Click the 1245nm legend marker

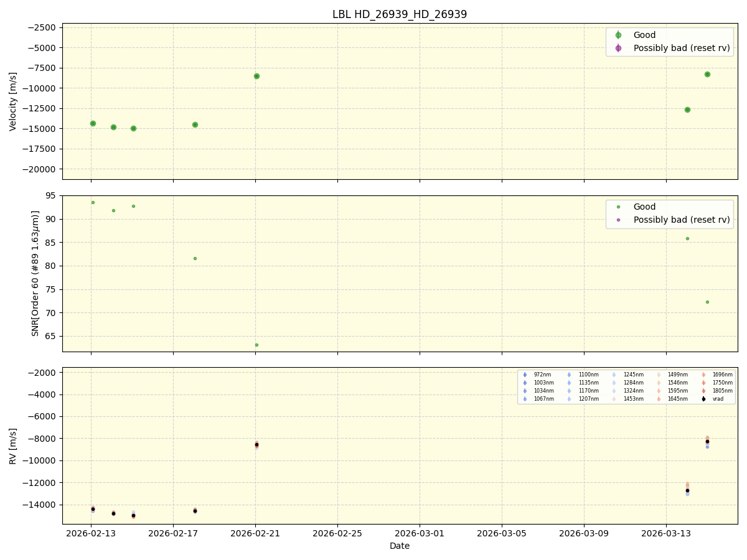(x=614, y=375)
